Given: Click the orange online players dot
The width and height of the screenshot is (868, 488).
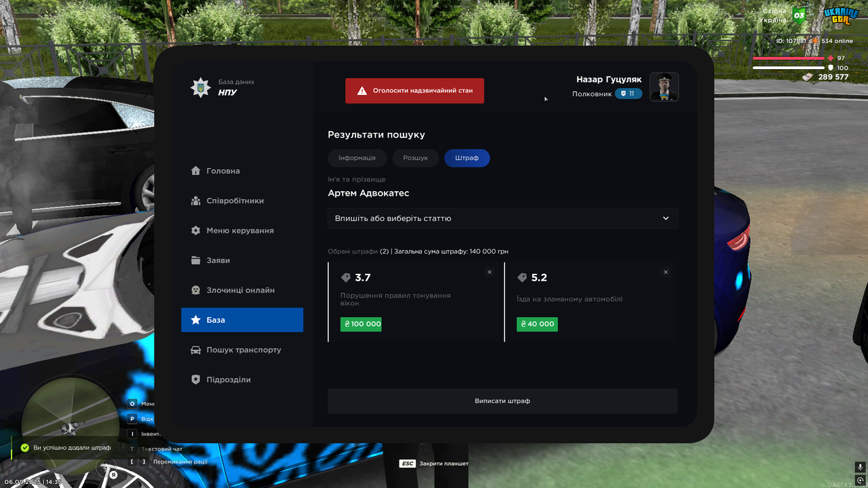Looking at the screenshot, I should click(816, 41).
